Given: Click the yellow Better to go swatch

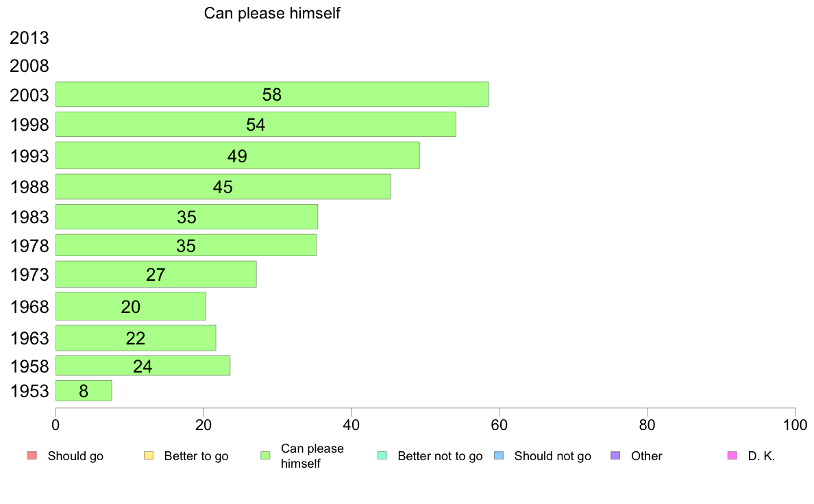Looking at the screenshot, I should point(149,456).
